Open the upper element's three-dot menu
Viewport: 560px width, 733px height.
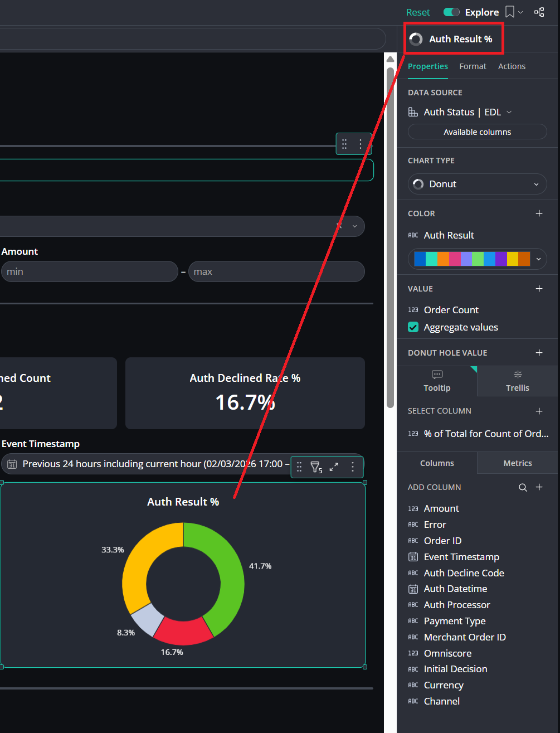[x=361, y=144]
